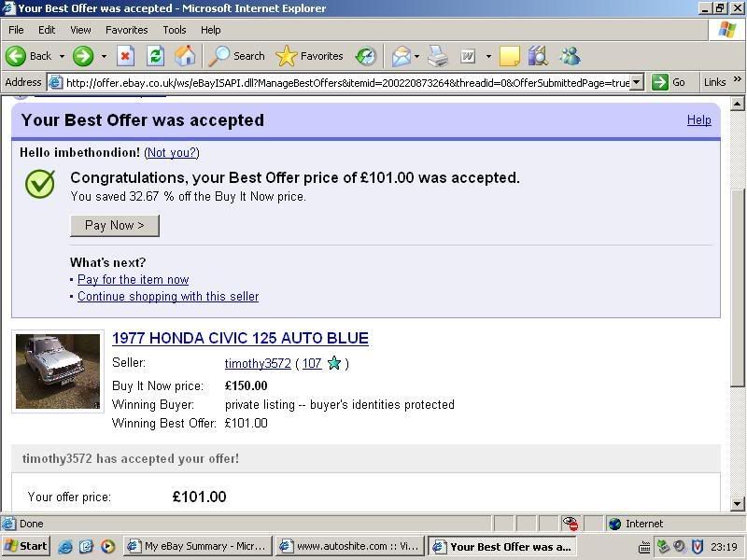Follow the 'Continue shopping with this seller' link
Screen dimensions: 747x560
(x=168, y=296)
